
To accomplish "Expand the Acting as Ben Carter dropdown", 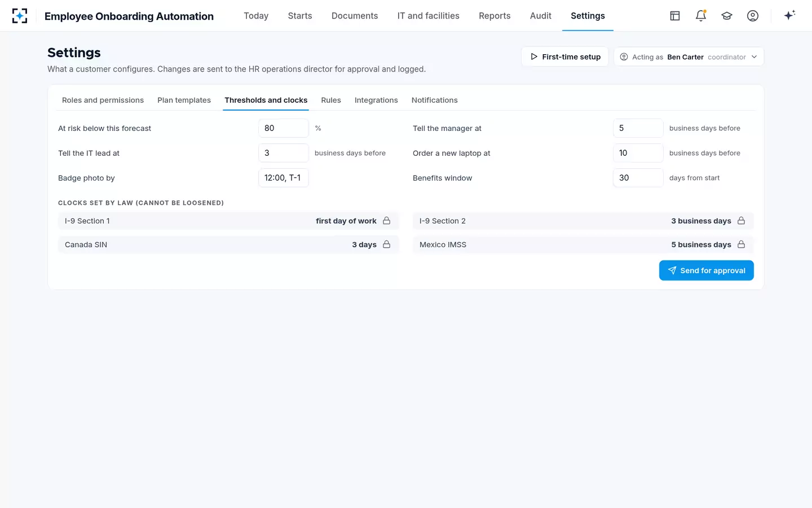I will pyautogui.click(x=689, y=57).
